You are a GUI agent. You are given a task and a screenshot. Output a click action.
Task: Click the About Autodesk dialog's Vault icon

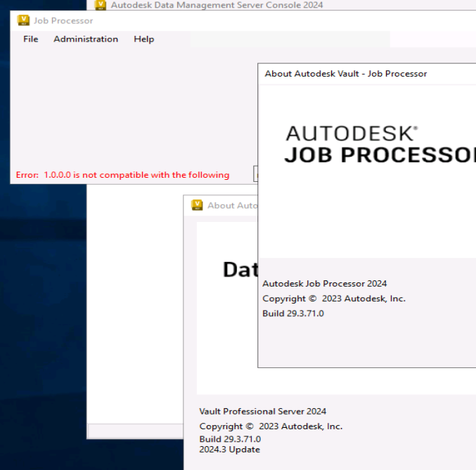pyautogui.click(x=197, y=205)
